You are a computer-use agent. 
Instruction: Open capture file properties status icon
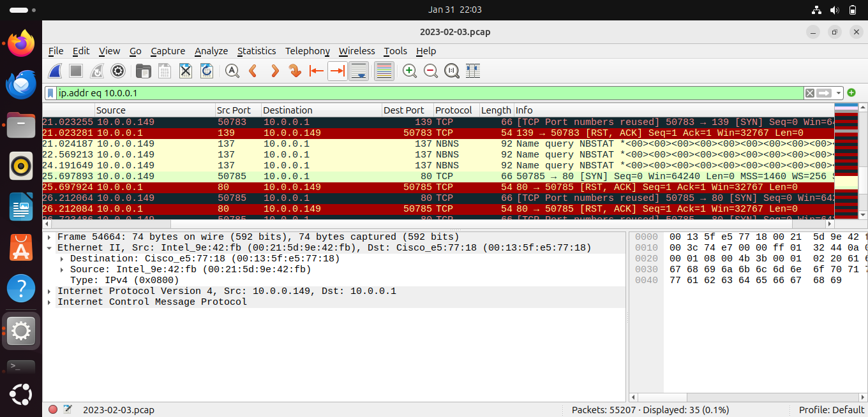pyautogui.click(x=68, y=410)
